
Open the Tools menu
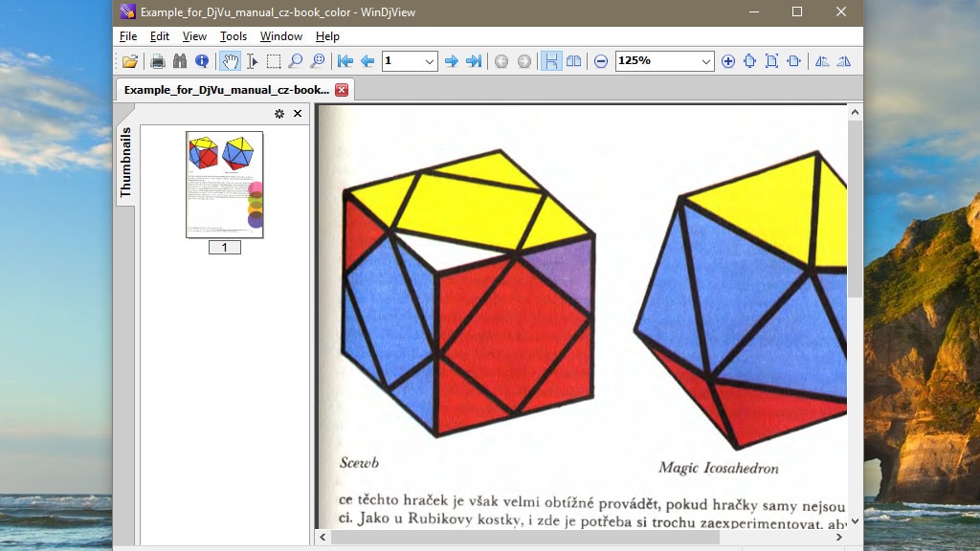[x=233, y=36]
